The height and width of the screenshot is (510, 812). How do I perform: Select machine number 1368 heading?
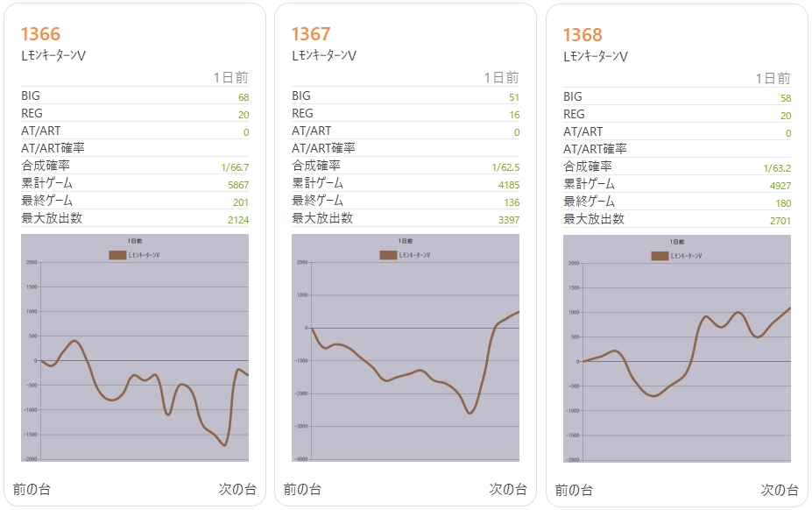[x=583, y=35]
